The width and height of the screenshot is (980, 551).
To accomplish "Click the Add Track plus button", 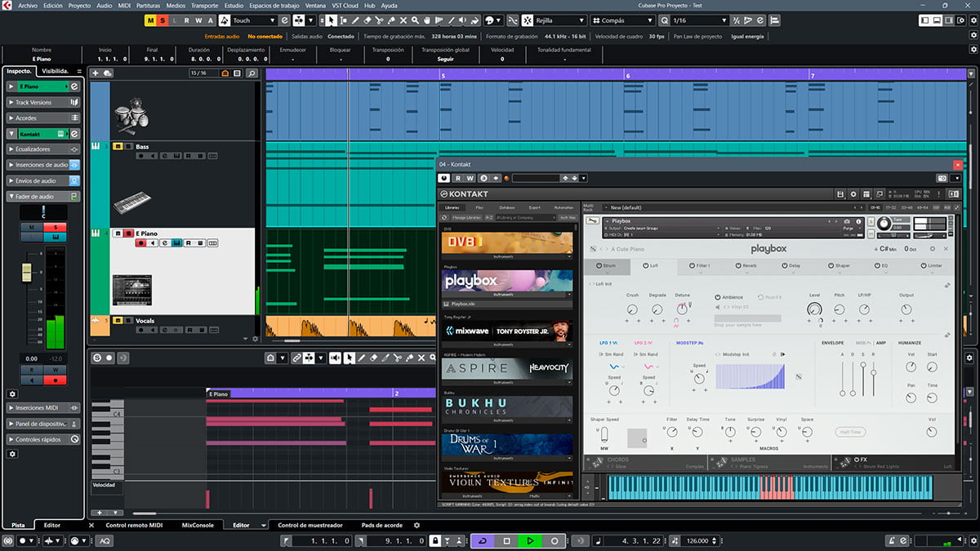I will click(x=96, y=73).
